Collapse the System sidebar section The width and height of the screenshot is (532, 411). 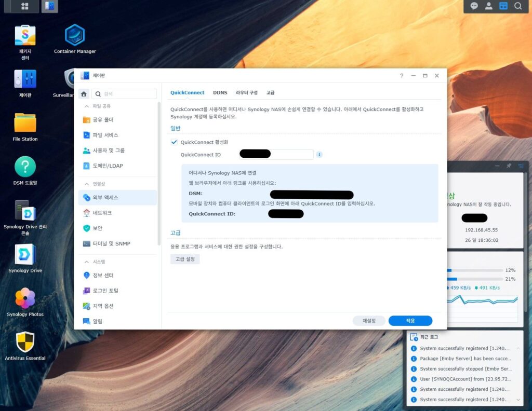(x=87, y=262)
